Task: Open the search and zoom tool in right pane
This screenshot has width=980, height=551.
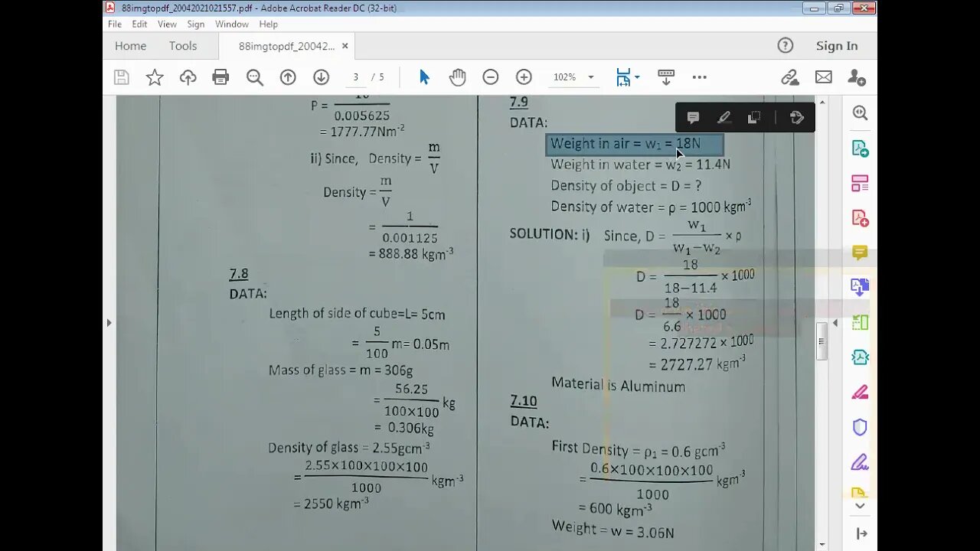Action: tap(860, 113)
